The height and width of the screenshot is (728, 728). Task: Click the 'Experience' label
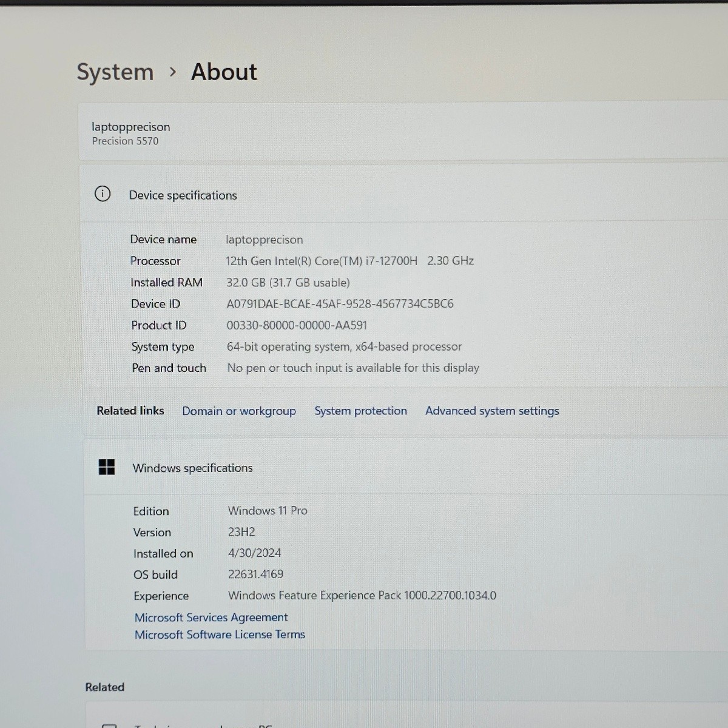pyautogui.click(x=161, y=596)
